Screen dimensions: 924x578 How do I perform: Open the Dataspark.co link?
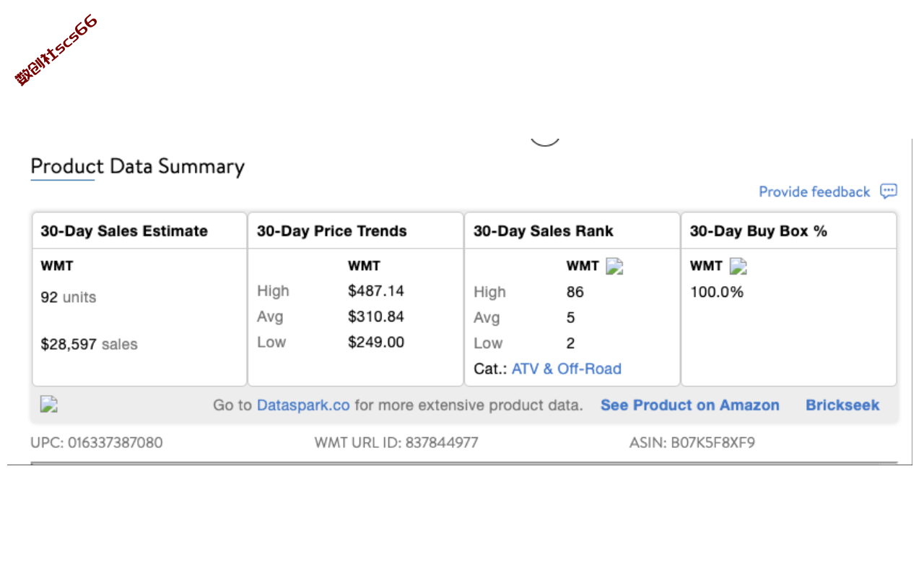point(303,405)
